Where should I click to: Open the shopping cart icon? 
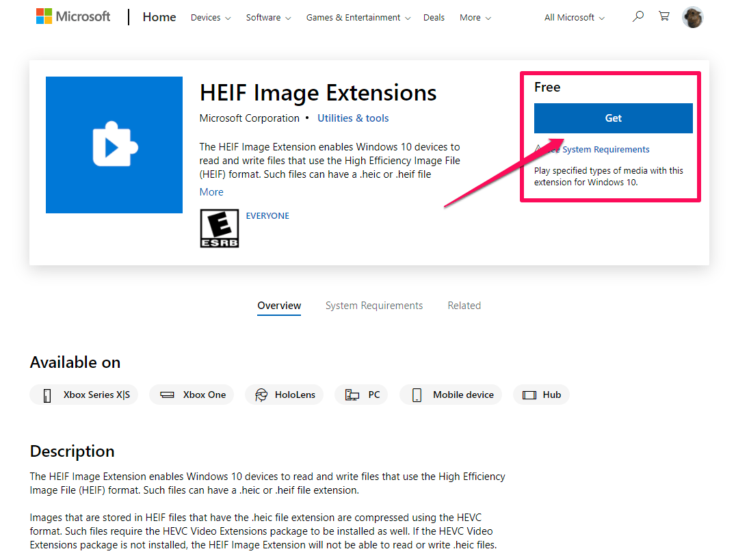pos(664,16)
